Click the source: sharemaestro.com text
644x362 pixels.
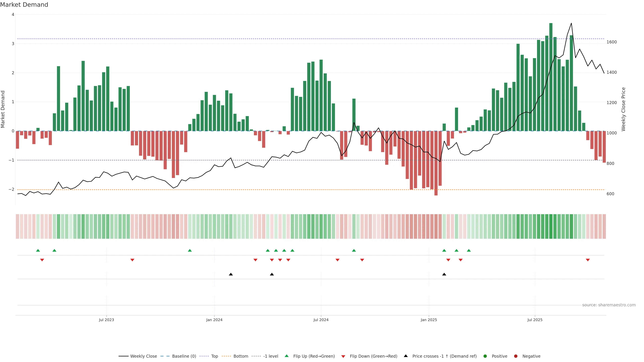click(x=609, y=305)
